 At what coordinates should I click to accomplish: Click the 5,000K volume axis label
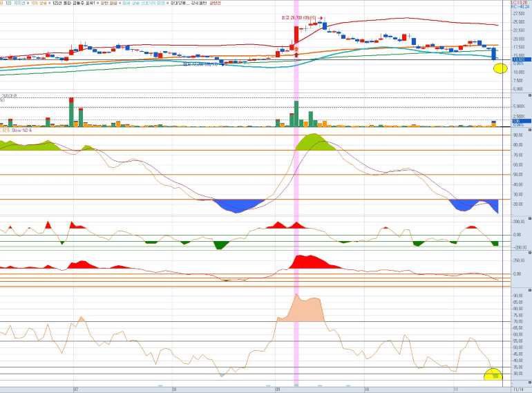click(x=519, y=106)
